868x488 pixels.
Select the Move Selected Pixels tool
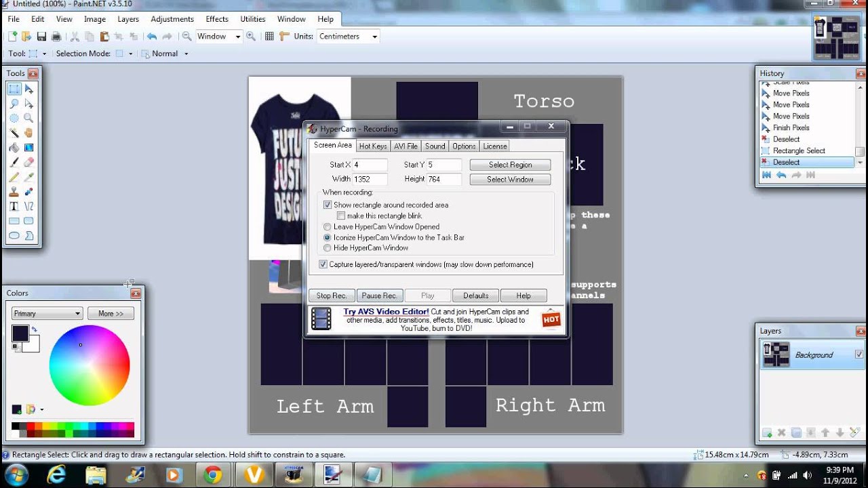pos(28,89)
